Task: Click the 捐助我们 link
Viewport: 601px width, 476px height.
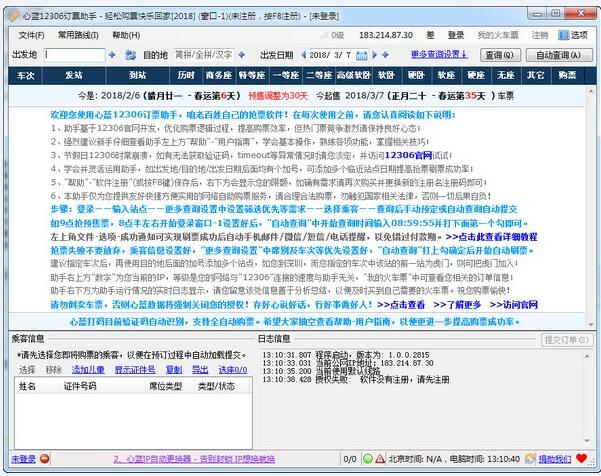Action: click(x=555, y=459)
